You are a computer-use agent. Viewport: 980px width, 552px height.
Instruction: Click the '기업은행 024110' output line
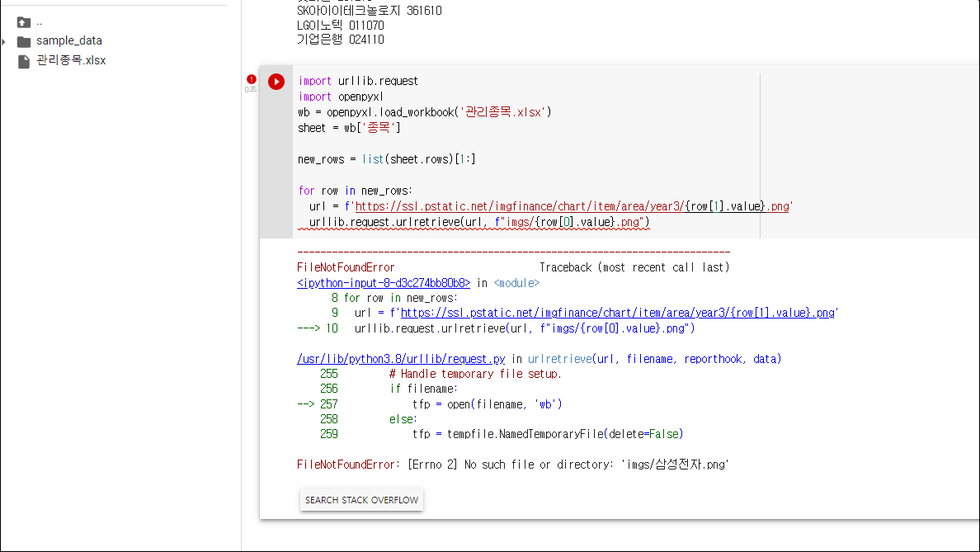click(341, 40)
